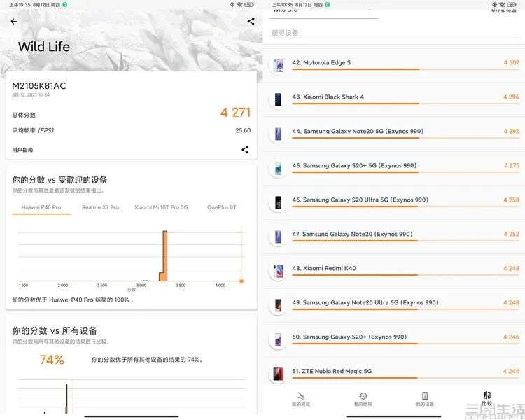Open rank 47 Galaxy Note20 device thumbnail
This screenshot has height=420, width=525.
[278, 237]
